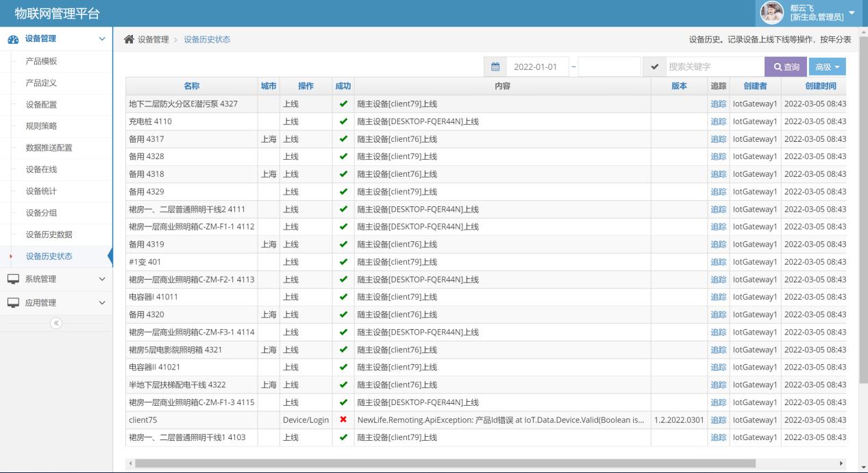Screen dimensions: 868x473
Task: Expand the 应用管理 menu chevron
Action: pyautogui.click(x=102, y=302)
